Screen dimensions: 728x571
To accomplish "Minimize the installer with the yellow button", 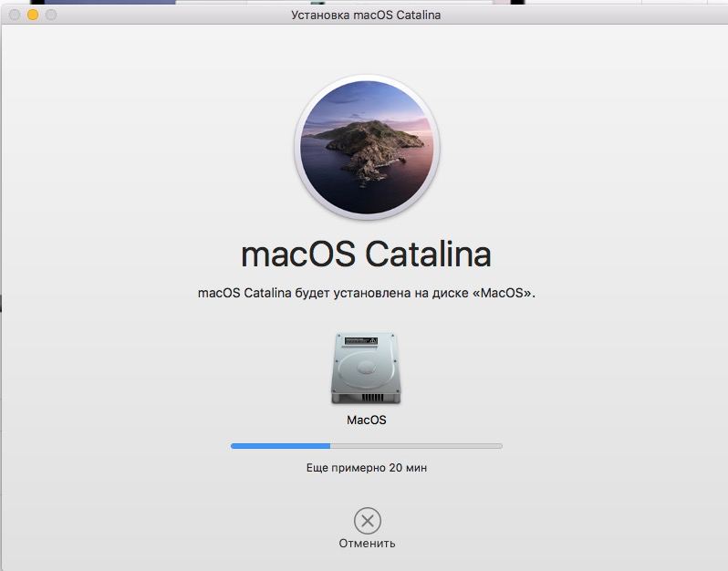I will [x=33, y=15].
